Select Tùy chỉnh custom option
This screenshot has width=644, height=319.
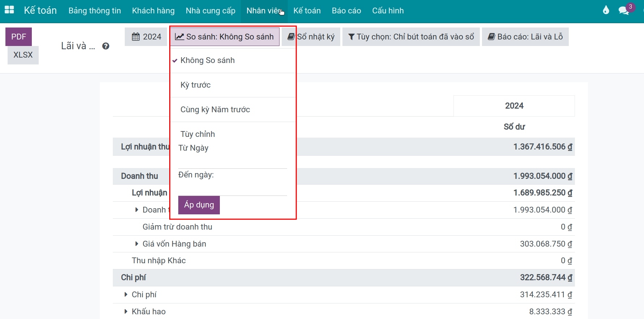(x=198, y=134)
